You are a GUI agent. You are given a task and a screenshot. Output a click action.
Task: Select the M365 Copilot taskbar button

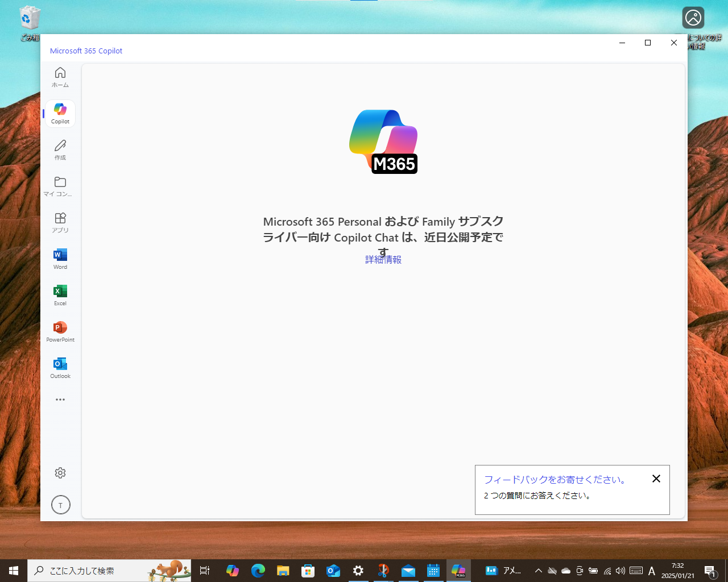[x=458, y=571]
